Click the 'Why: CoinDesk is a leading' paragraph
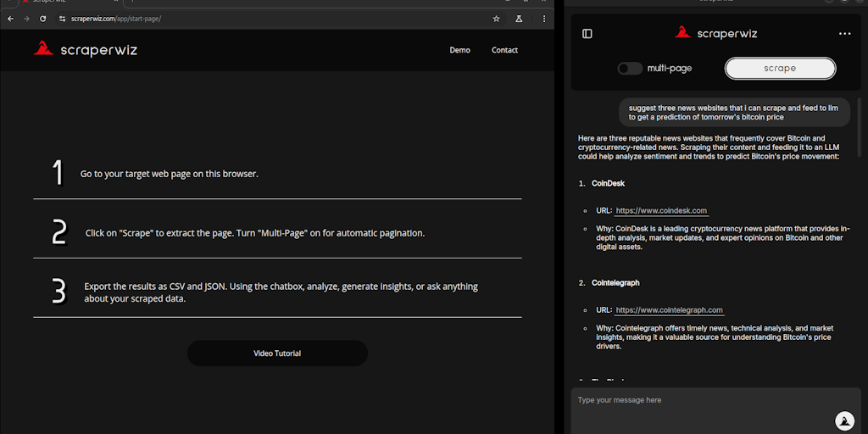The width and height of the screenshot is (868, 434). tap(722, 238)
